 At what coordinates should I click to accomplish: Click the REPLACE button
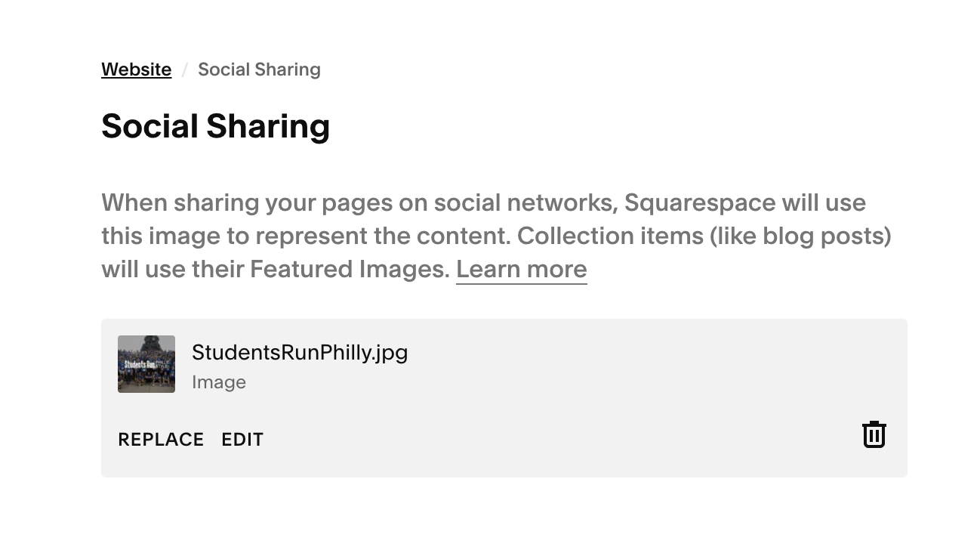pyautogui.click(x=161, y=440)
